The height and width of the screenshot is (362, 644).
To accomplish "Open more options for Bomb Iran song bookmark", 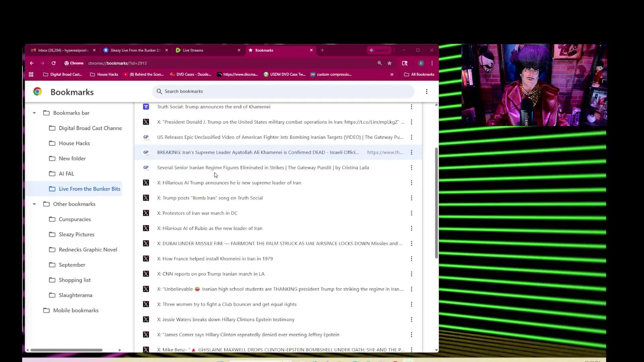I will click(412, 198).
